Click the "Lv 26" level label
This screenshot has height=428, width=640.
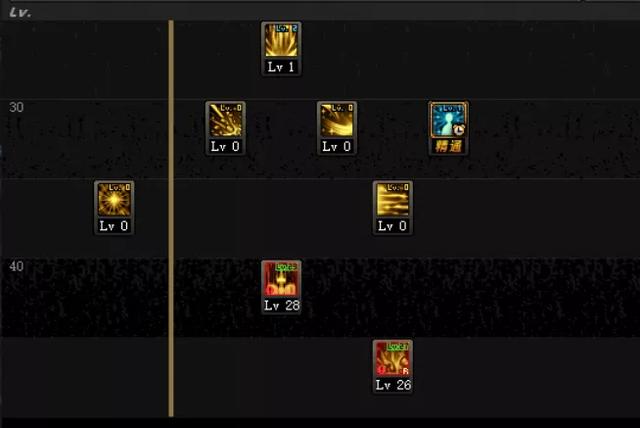[x=393, y=385]
